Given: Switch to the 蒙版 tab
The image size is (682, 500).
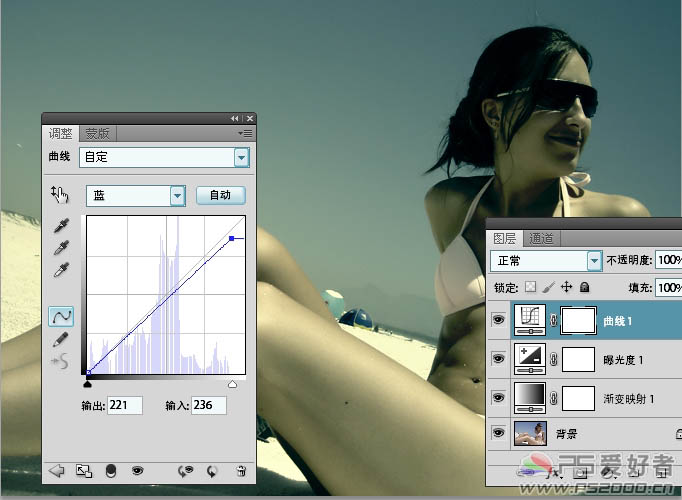Looking at the screenshot, I should [97, 133].
